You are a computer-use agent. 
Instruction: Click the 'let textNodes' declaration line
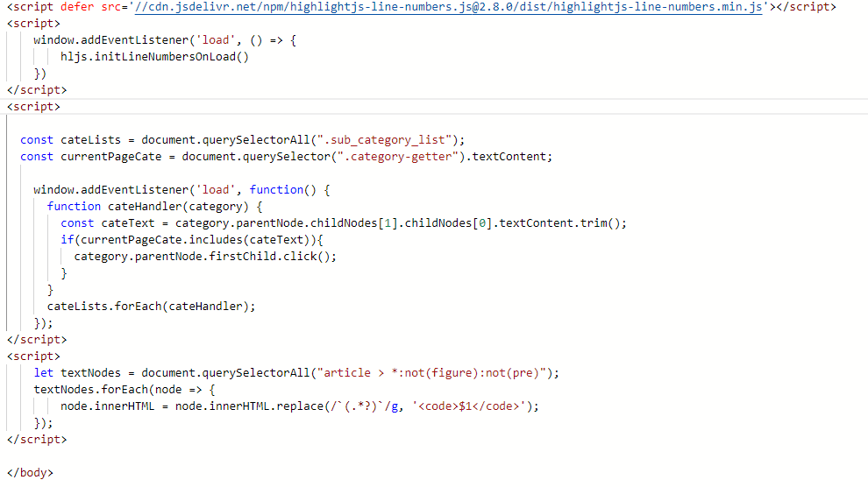(296, 373)
